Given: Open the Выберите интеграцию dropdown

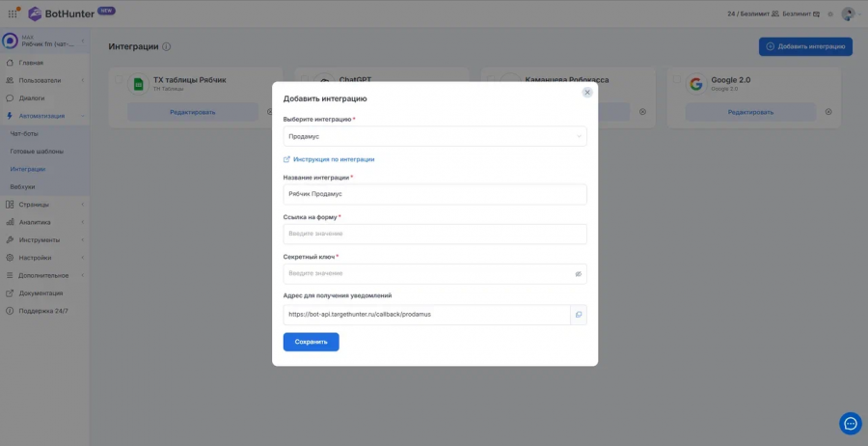Looking at the screenshot, I should click(x=435, y=136).
